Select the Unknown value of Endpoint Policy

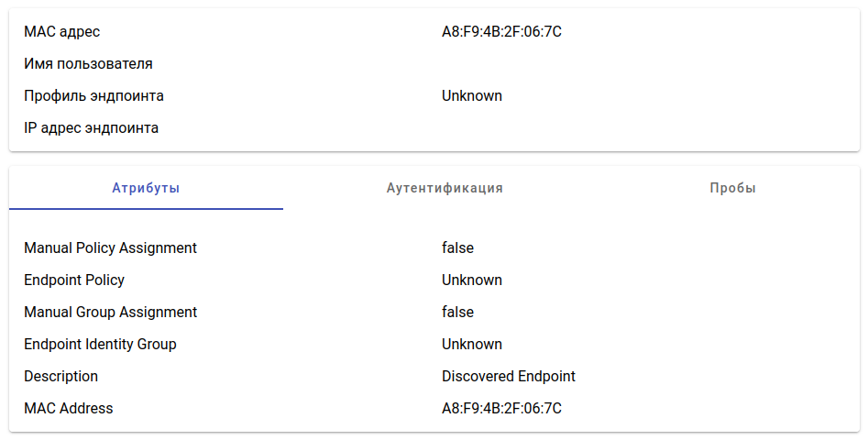[471, 280]
